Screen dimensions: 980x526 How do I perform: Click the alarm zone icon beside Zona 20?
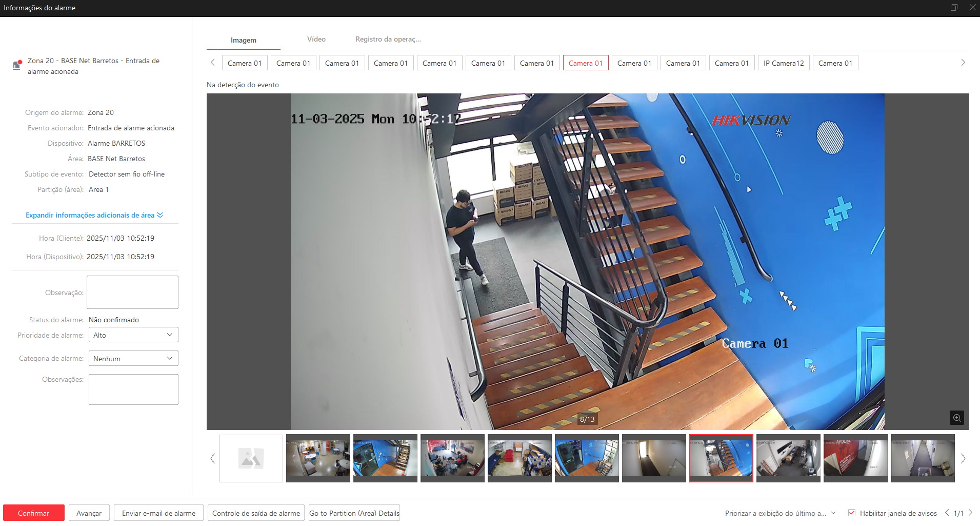17,65
